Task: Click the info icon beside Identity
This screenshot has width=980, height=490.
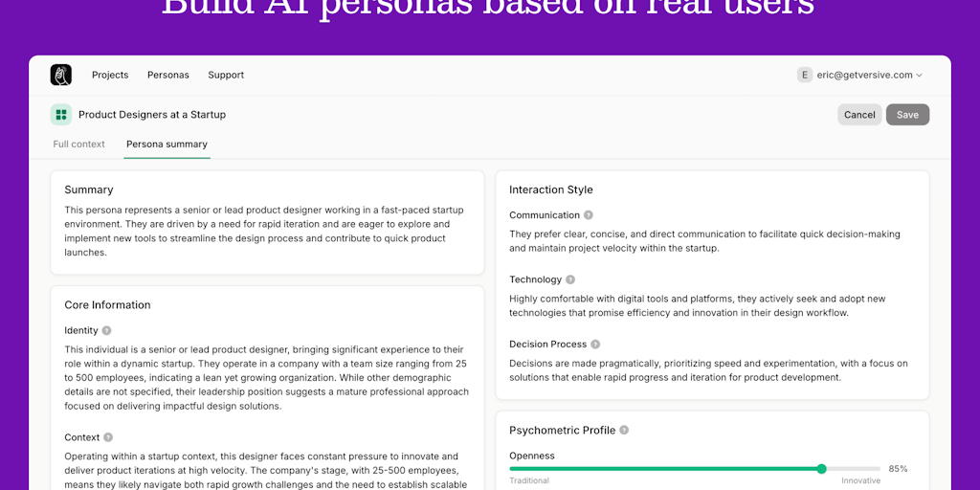Action: [x=107, y=330]
